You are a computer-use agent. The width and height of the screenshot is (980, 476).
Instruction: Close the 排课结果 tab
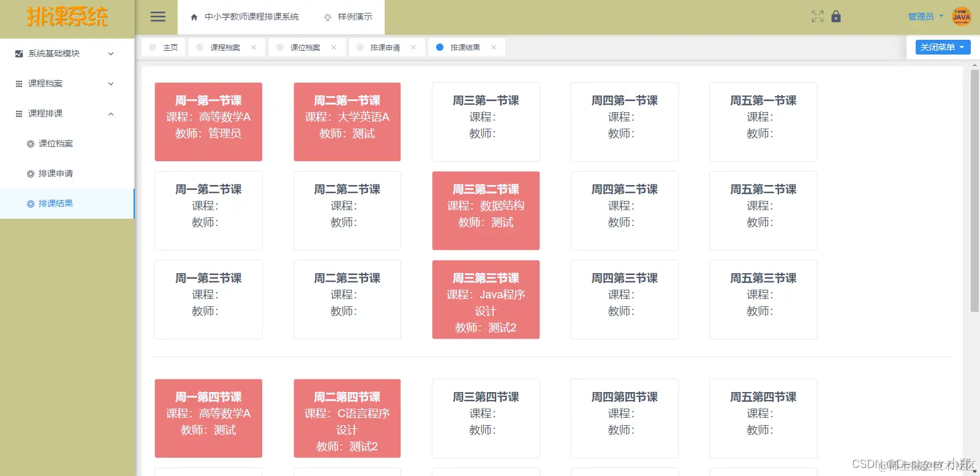click(494, 47)
